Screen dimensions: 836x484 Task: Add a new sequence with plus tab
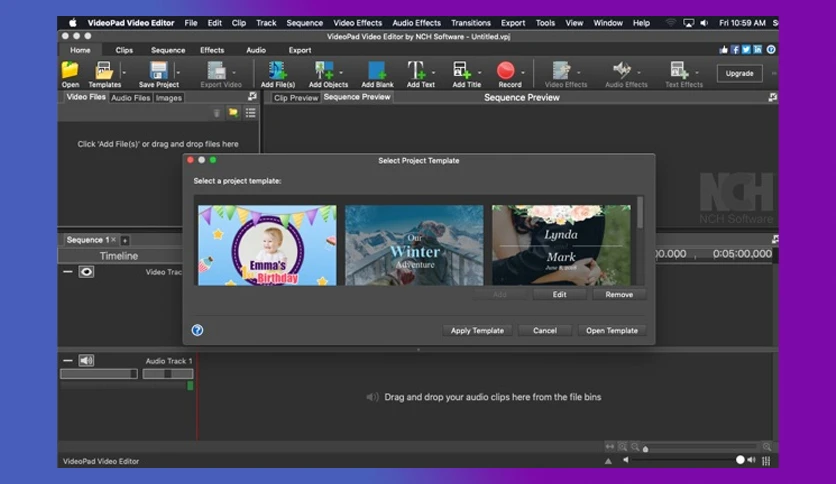click(x=125, y=240)
